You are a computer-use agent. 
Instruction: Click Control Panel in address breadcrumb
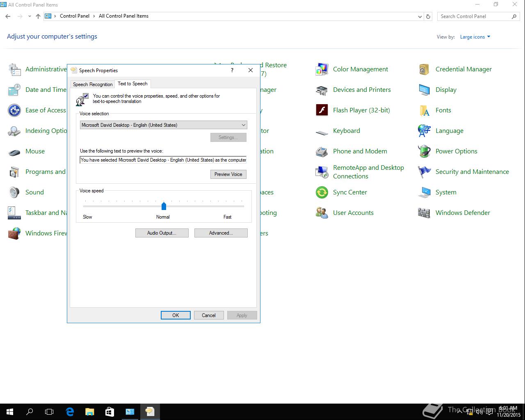pos(75,16)
